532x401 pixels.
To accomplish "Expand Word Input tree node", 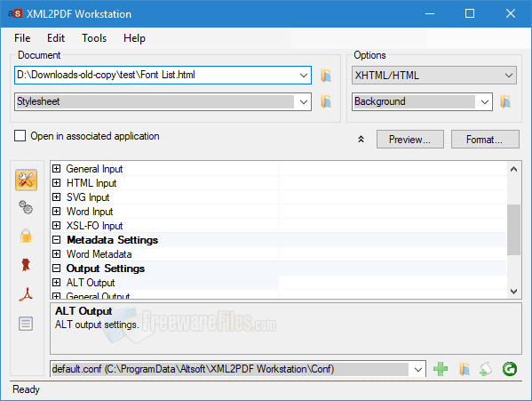I will (x=57, y=212).
